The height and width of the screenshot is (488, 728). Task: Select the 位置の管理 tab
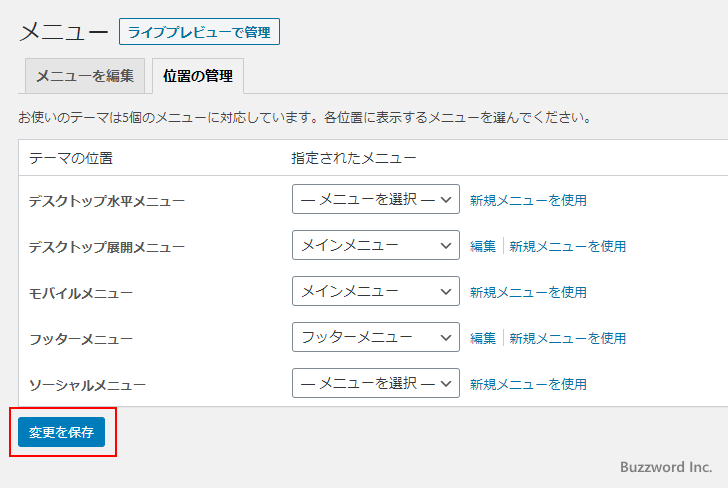(x=198, y=76)
